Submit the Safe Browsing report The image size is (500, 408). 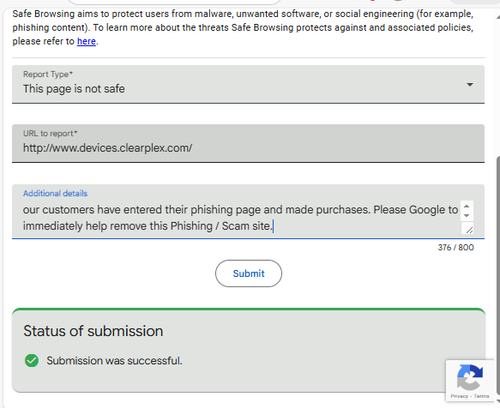coord(248,273)
